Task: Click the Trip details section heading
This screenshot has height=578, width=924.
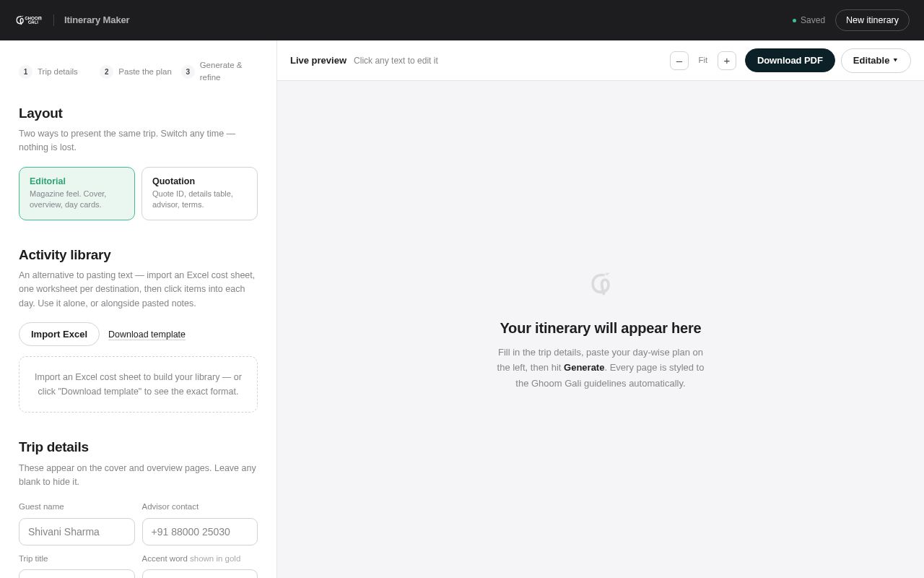Action: (x=53, y=447)
